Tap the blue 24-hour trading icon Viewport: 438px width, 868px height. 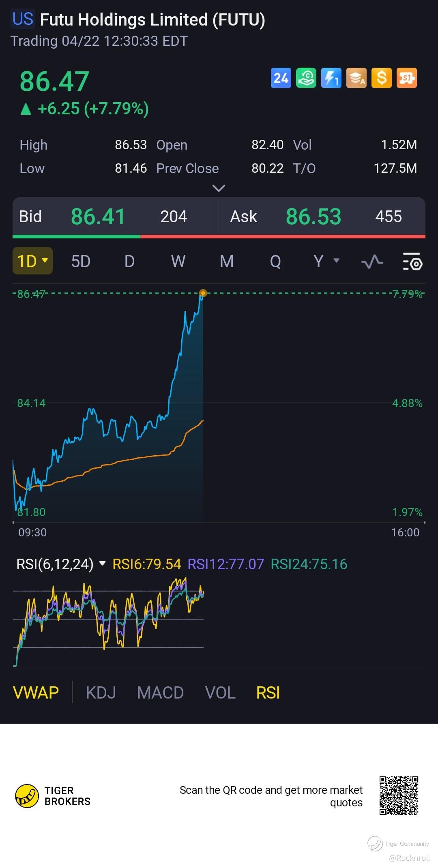point(281,78)
